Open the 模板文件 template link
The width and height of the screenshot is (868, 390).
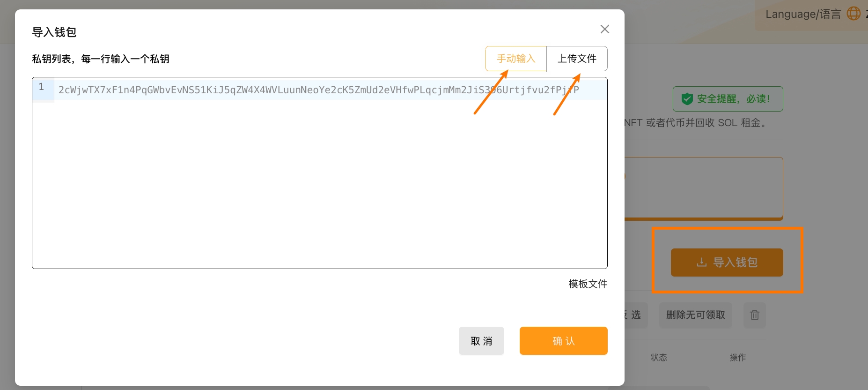click(588, 284)
